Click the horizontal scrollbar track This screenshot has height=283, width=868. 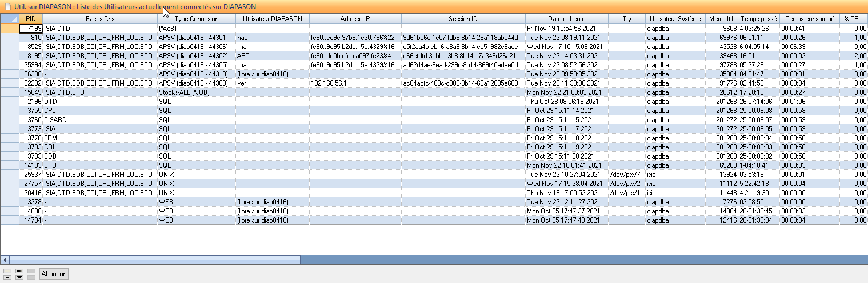point(571,260)
